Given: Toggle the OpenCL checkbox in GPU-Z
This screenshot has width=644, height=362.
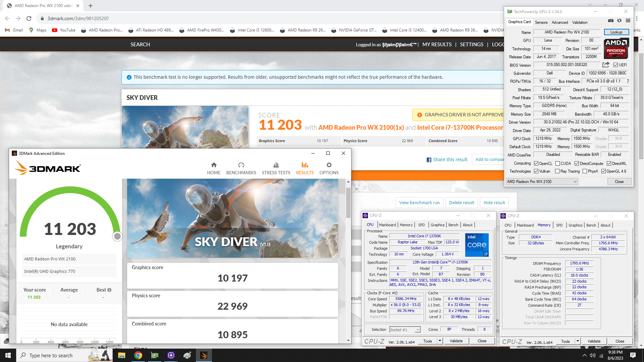Looking at the screenshot, I should coord(536,164).
